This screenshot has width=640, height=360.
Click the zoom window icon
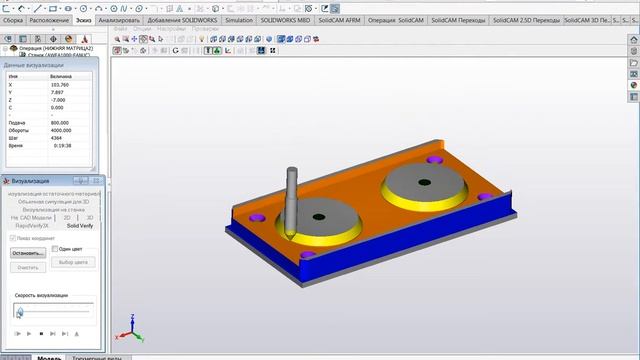[126, 39]
